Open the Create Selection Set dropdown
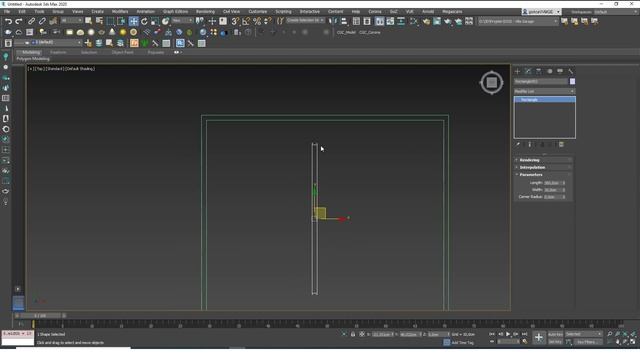Image resolution: width=640 pixels, height=360 pixels. point(305,20)
